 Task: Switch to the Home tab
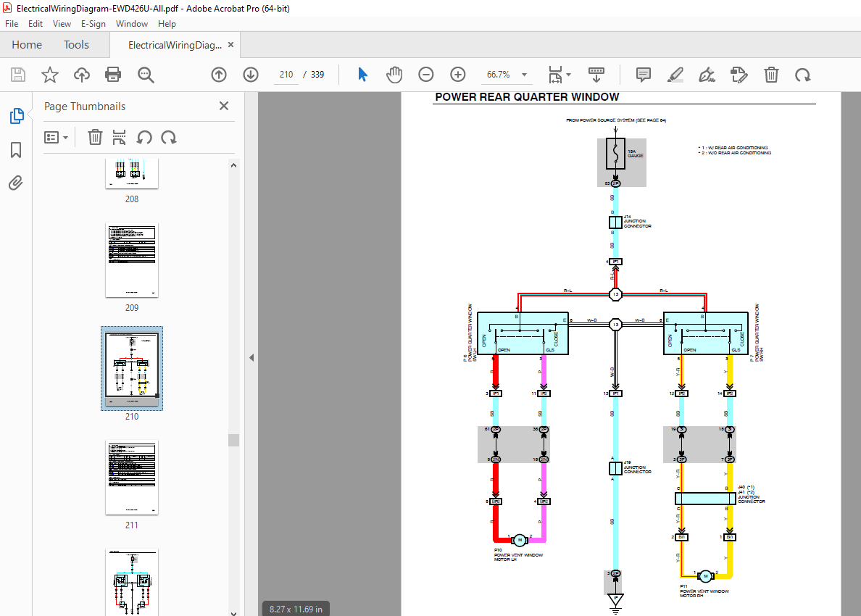[27, 44]
